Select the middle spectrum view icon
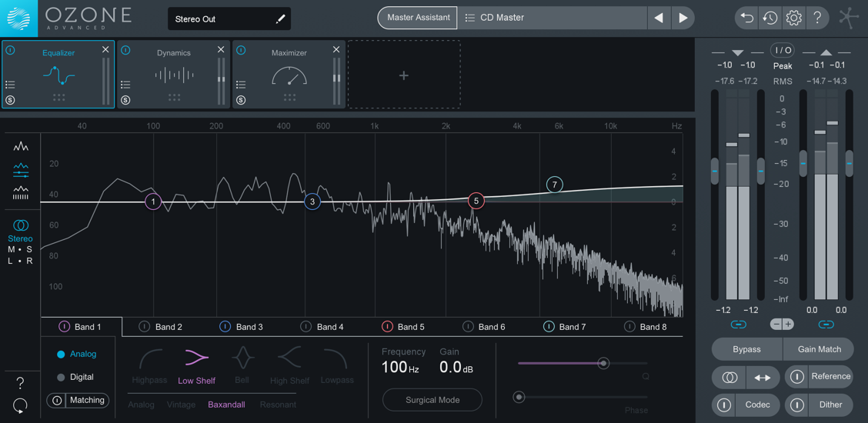Screen dimensions: 868x423 [21, 170]
